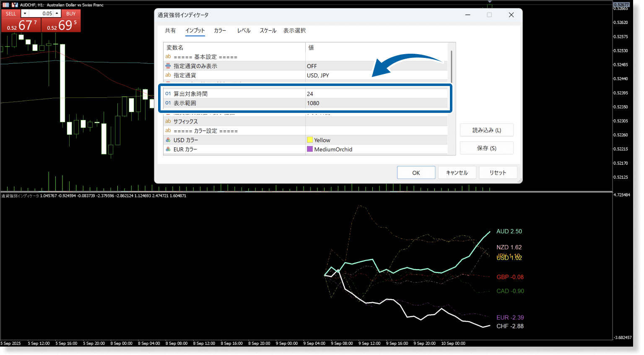Click the 保存 (S) button
The image size is (644, 355).
(x=486, y=148)
